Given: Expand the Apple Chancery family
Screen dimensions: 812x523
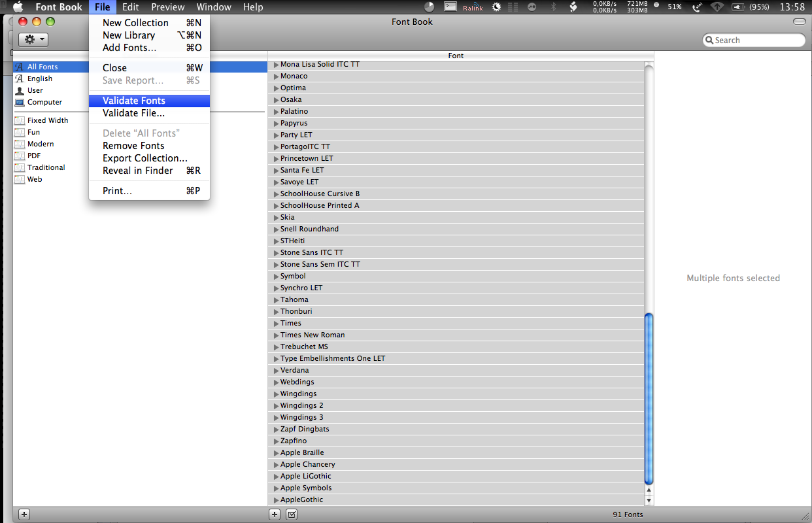Looking at the screenshot, I should [276, 464].
